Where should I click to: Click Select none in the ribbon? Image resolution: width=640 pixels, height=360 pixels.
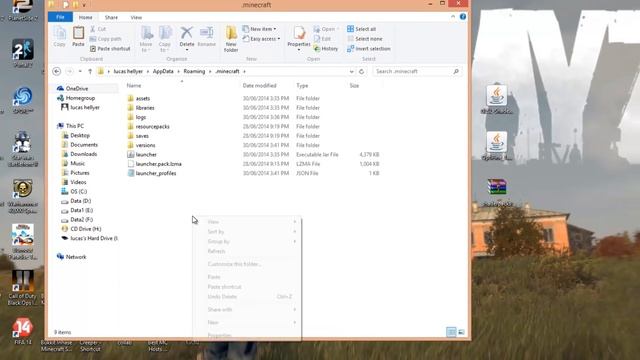coord(365,39)
